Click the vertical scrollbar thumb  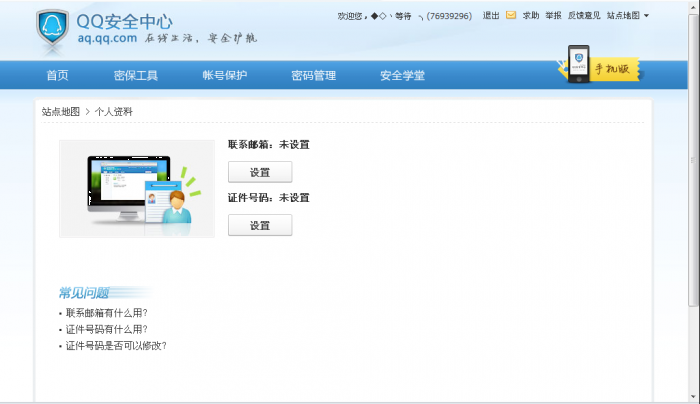(x=693, y=161)
